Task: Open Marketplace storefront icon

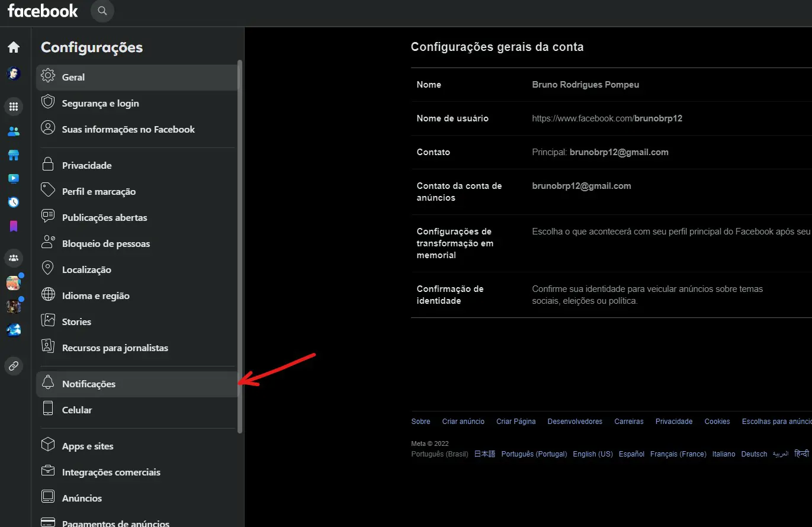Action: point(13,155)
